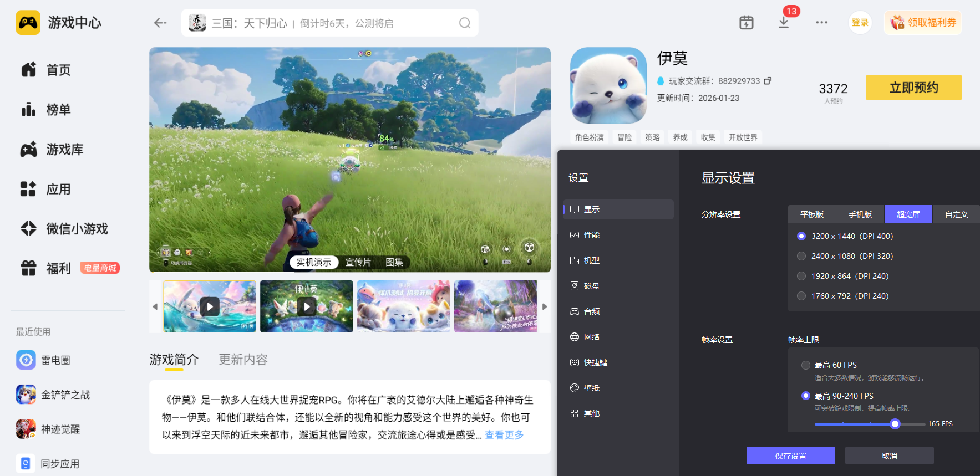The width and height of the screenshot is (980, 476).
Task: Open 微信小游戏 mini games
Action: click(x=64, y=229)
